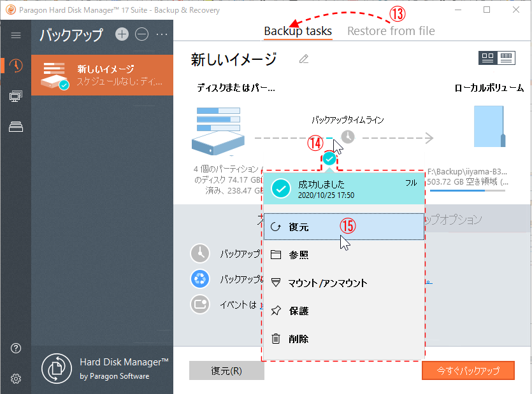Open the three-dots more options menu

[162, 34]
